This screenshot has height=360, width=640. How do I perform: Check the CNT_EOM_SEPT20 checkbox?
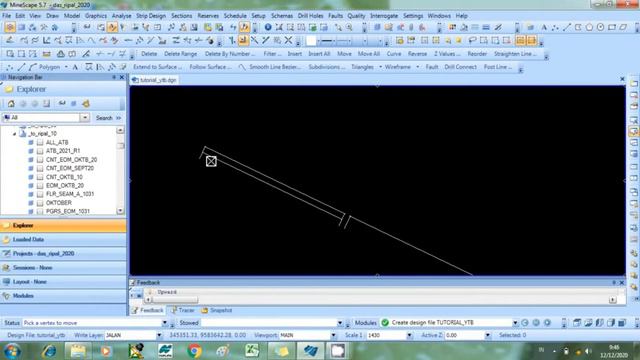[x=40, y=168]
